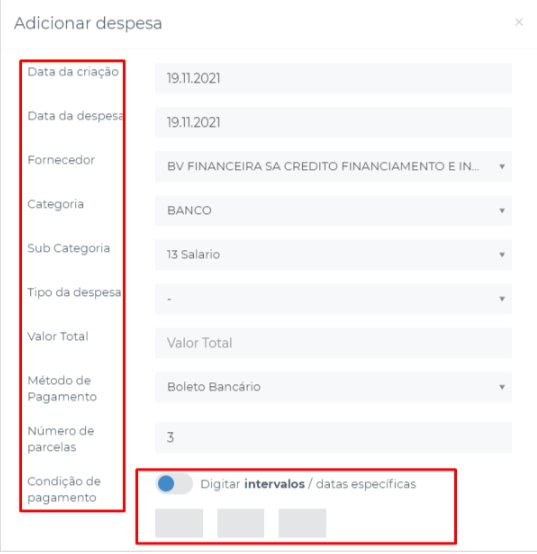Expand the Categoria dropdown showing BANCO
537x554 pixels.
coord(333,211)
